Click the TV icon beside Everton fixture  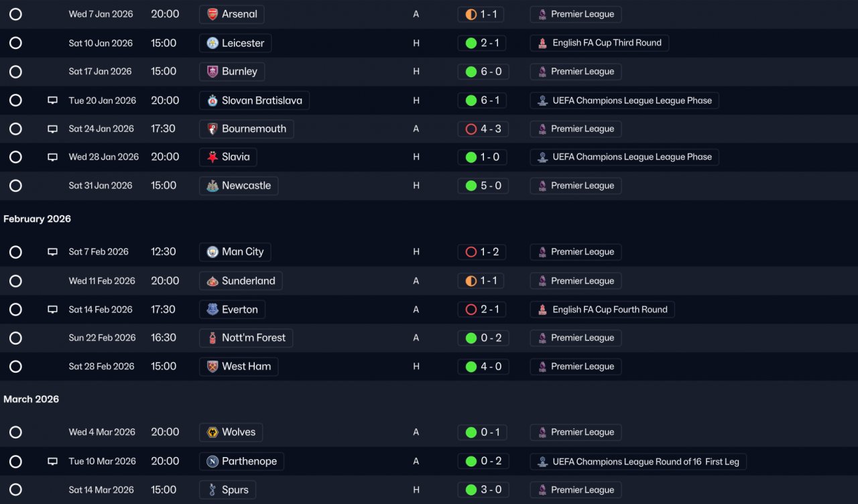(x=52, y=310)
